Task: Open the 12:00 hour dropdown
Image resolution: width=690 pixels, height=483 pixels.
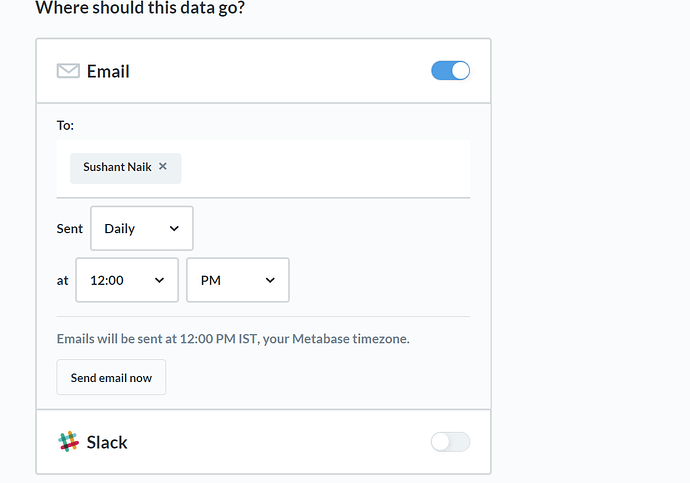Action: click(x=127, y=280)
